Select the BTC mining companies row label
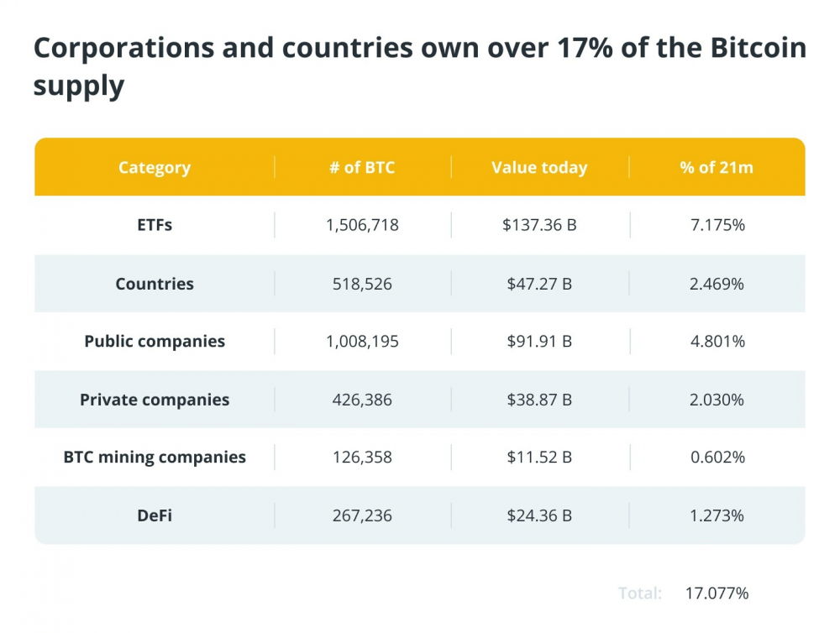 click(x=155, y=458)
